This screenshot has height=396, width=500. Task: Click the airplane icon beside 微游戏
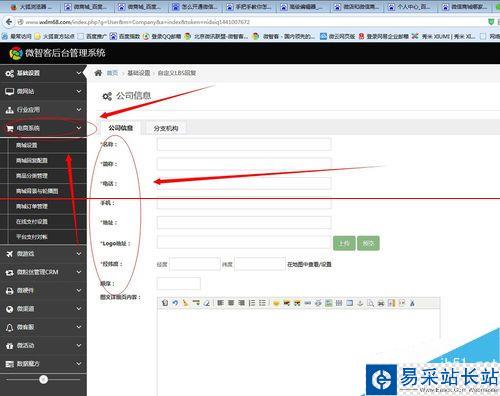[10, 254]
